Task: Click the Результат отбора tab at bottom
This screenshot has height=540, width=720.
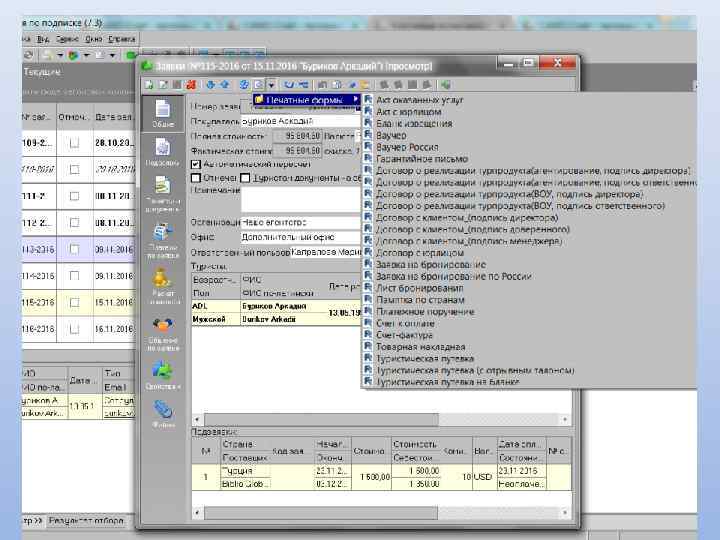Action: [86, 521]
